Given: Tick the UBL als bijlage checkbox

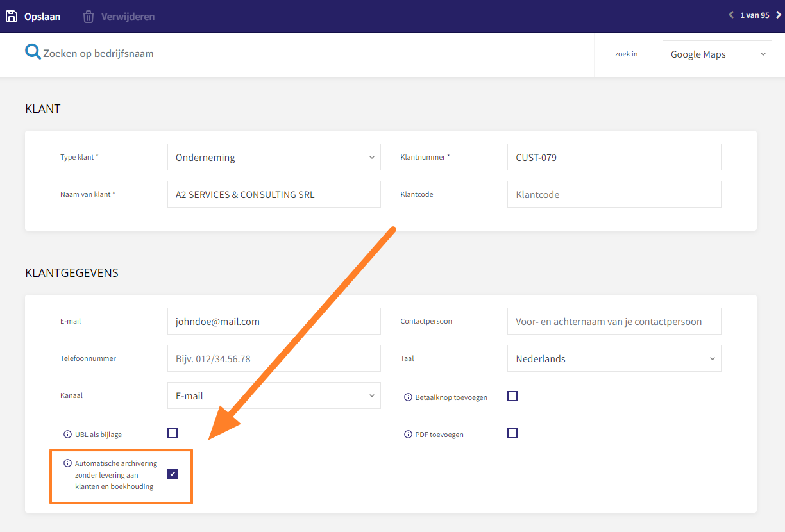Looking at the screenshot, I should [x=173, y=433].
